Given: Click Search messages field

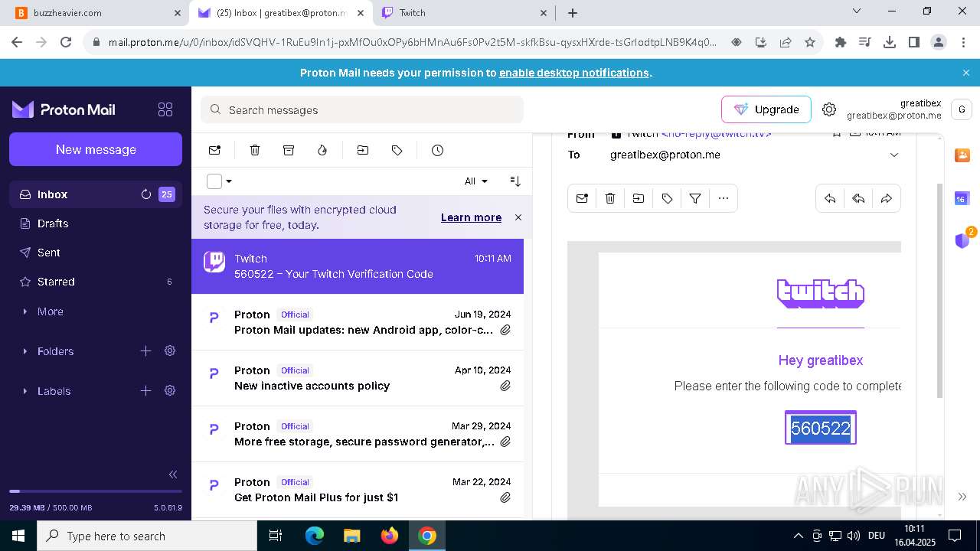Looking at the screenshot, I should coord(362,109).
